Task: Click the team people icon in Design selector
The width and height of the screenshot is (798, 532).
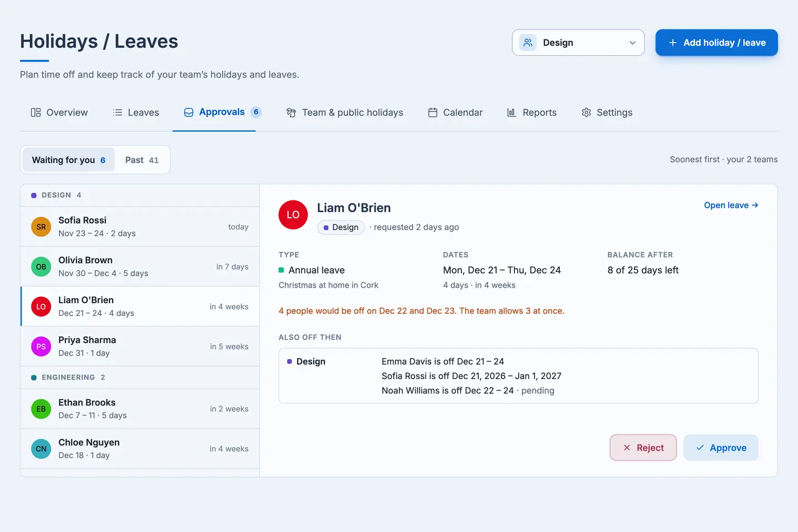Action: (x=528, y=43)
